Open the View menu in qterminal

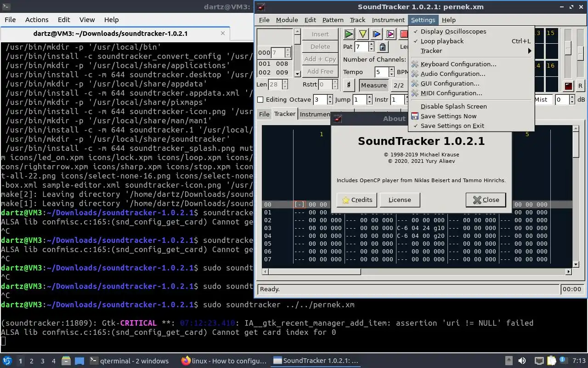tap(87, 20)
